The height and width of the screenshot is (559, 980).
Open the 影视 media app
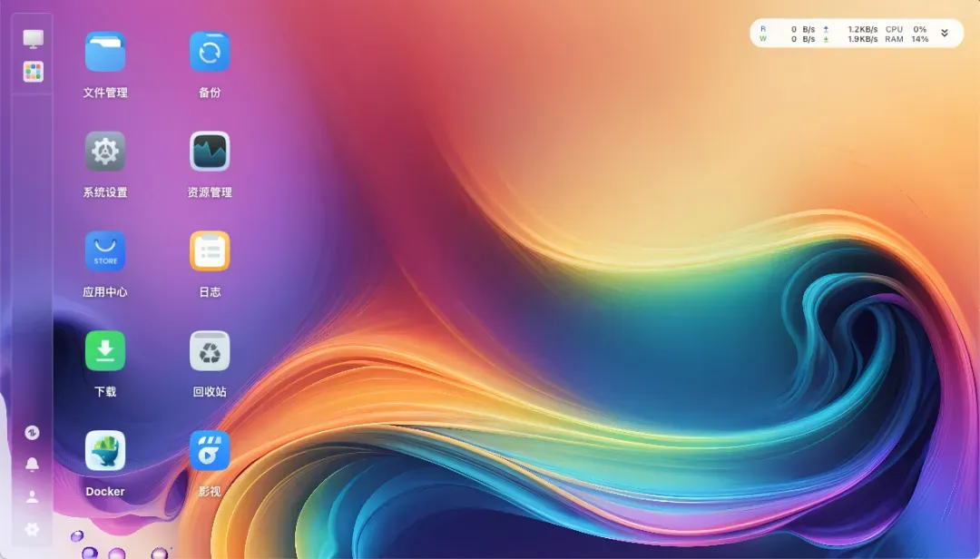(x=210, y=452)
